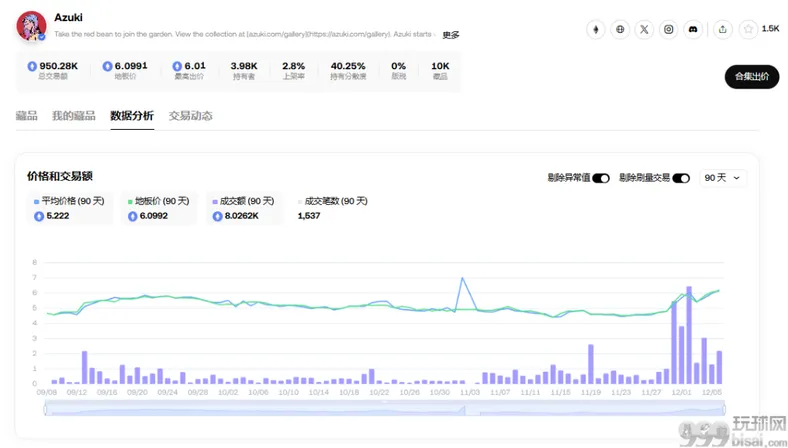Open the 90 天 time range dropdown
The width and height of the screenshot is (788, 448).
[723, 178]
